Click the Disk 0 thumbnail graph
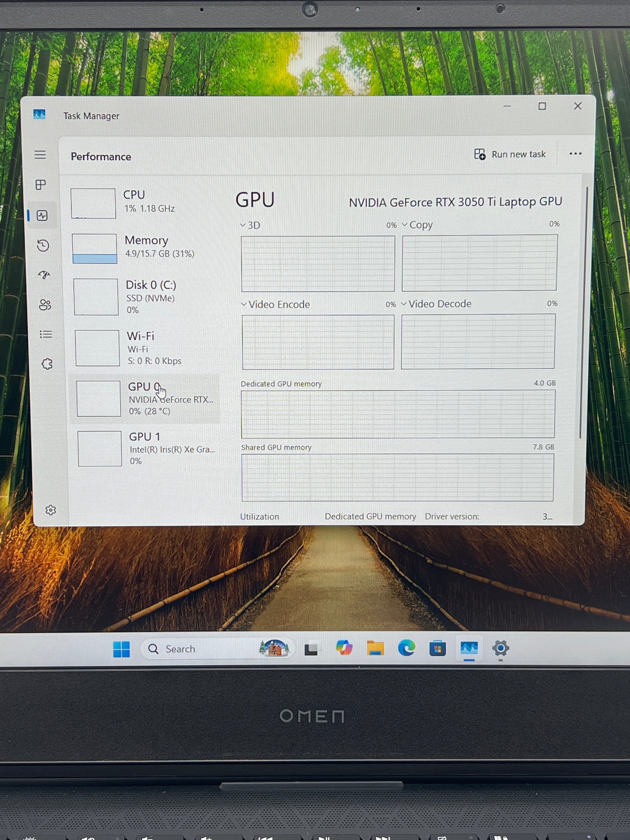Screen dimensions: 630x840 click(x=96, y=297)
